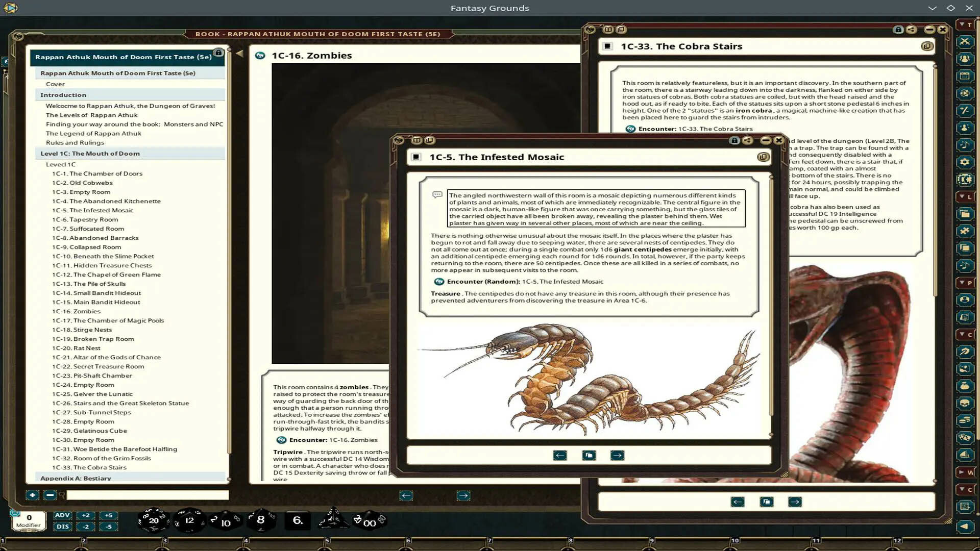
Task: Click the +5 modifier button
Action: pos(108,515)
